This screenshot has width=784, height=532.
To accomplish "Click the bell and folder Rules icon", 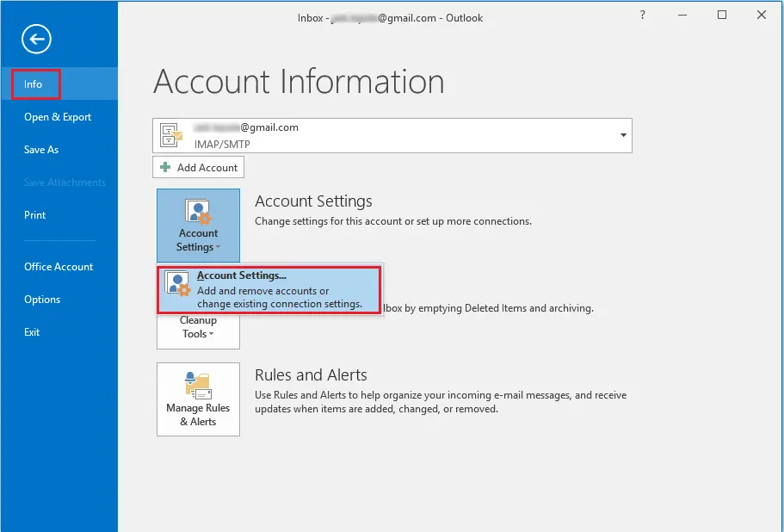I will [x=198, y=386].
